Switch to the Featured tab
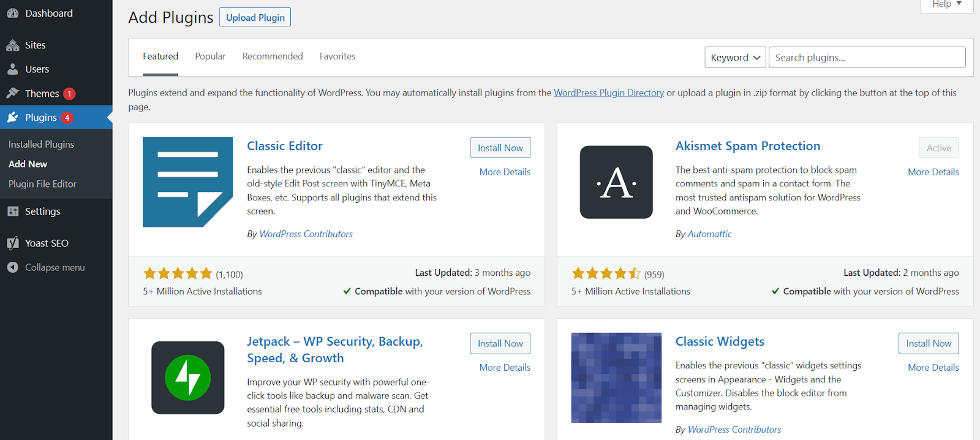 160,56
